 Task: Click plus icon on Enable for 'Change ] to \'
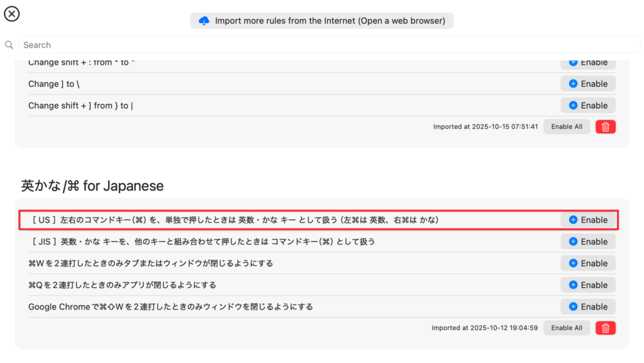tap(573, 84)
